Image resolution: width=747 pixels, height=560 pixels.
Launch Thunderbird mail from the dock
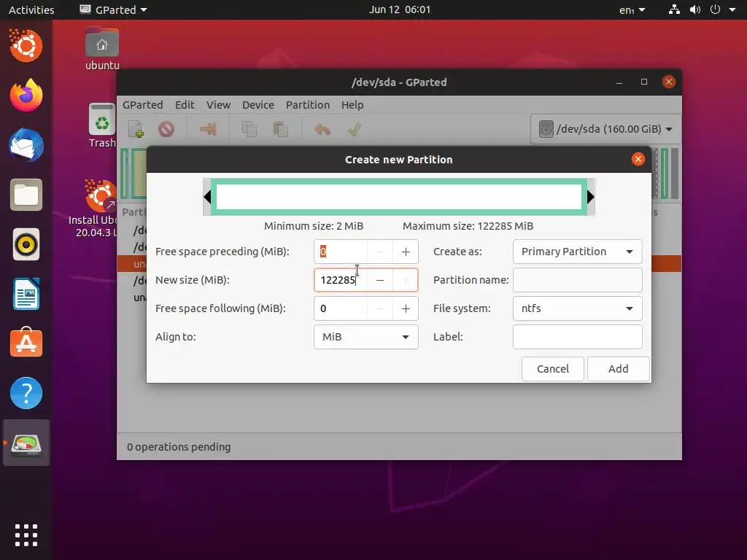tap(26, 145)
